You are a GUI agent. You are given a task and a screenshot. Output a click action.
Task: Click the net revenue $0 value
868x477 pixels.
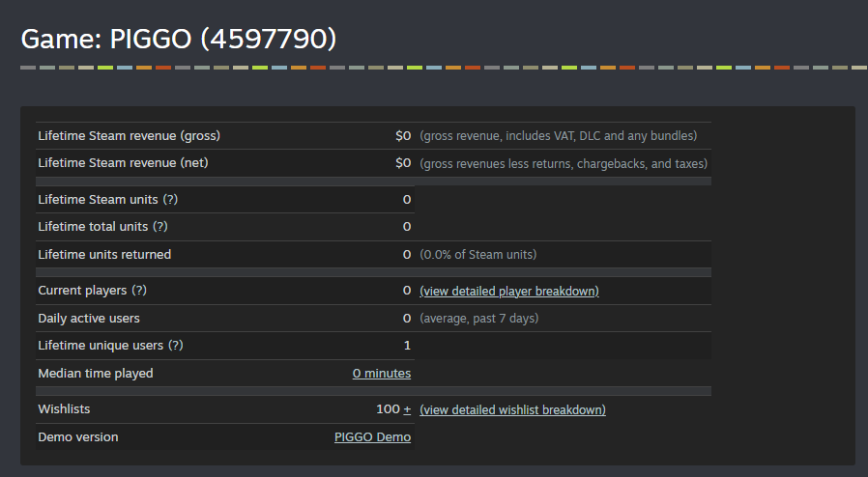(403, 163)
